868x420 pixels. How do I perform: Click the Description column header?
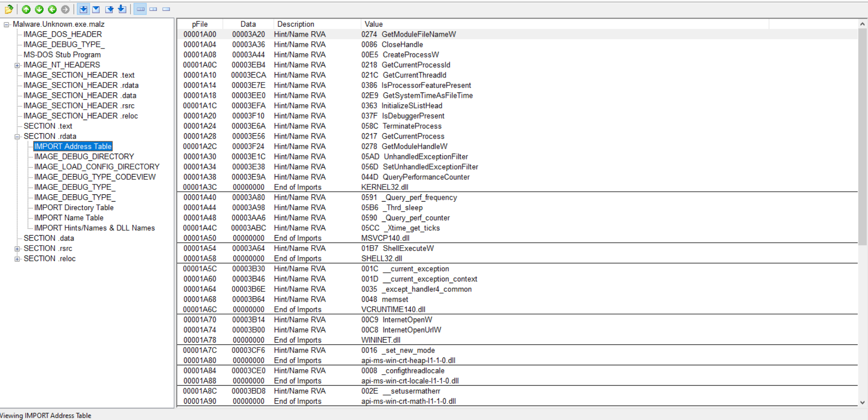(x=296, y=24)
